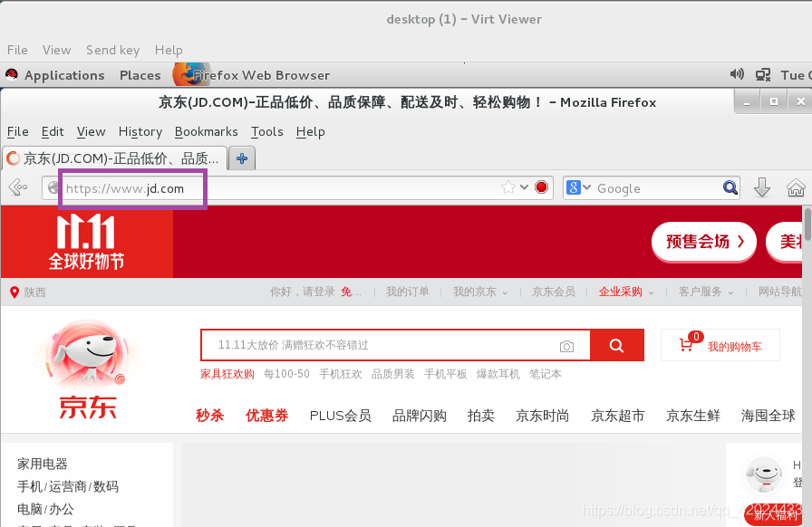Click 手机狂欢 hot search link
812x527 pixels.
tap(340, 374)
